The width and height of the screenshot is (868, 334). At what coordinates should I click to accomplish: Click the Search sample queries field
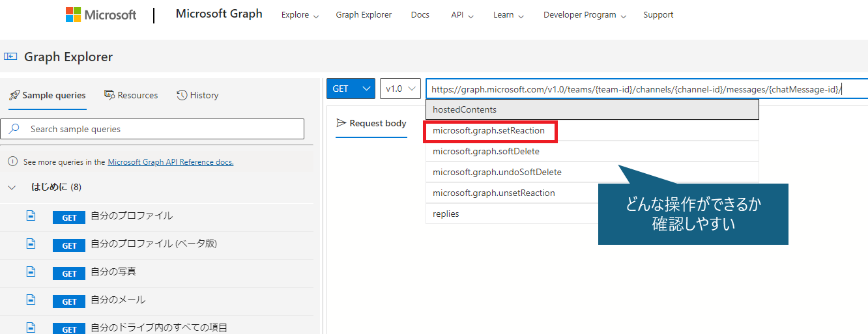(x=152, y=129)
